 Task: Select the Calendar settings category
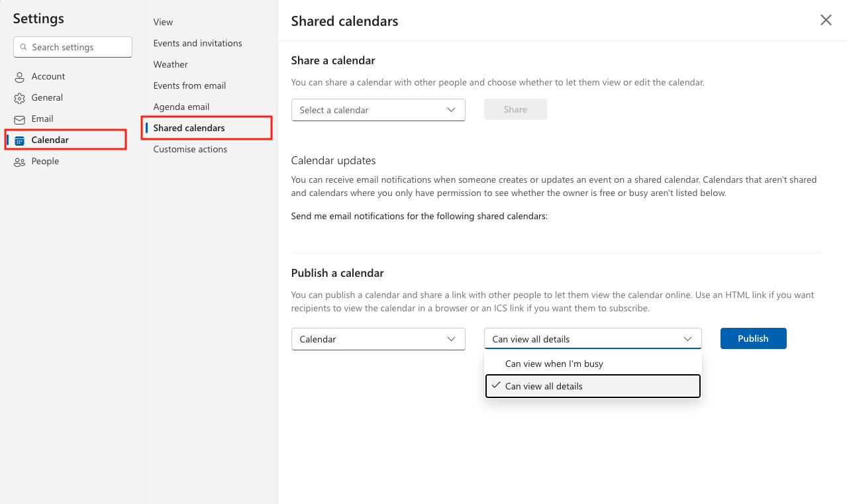click(66, 140)
